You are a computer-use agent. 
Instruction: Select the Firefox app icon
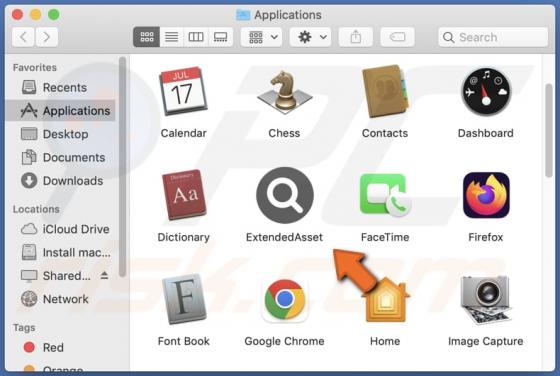tap(486, 195)
